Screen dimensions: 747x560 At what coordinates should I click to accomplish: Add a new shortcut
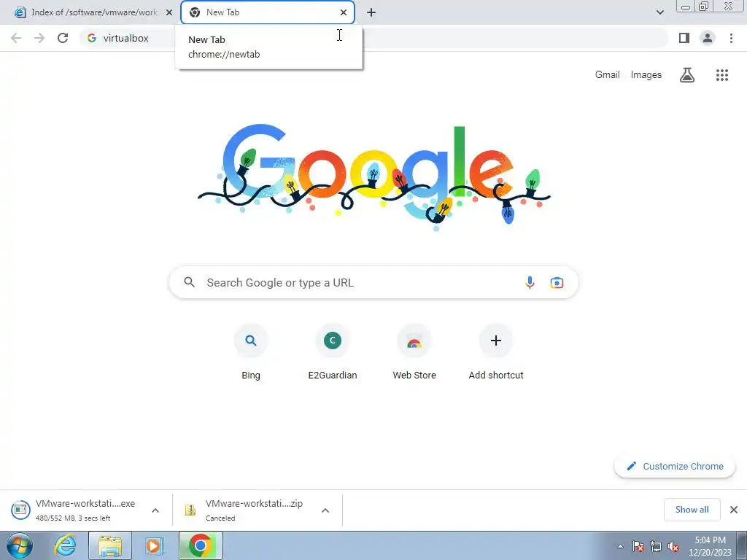pos(496,352)
